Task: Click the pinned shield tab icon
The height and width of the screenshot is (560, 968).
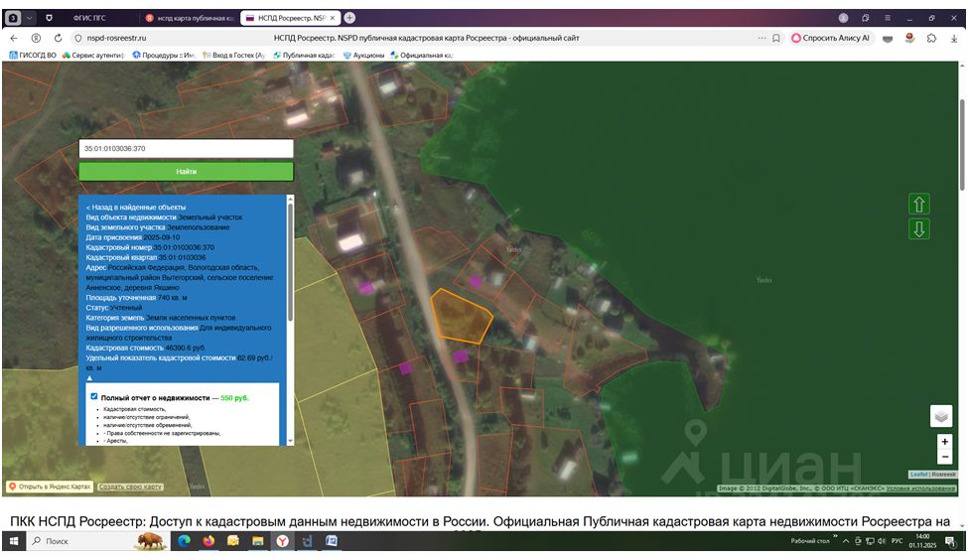Action: point(50,18)
